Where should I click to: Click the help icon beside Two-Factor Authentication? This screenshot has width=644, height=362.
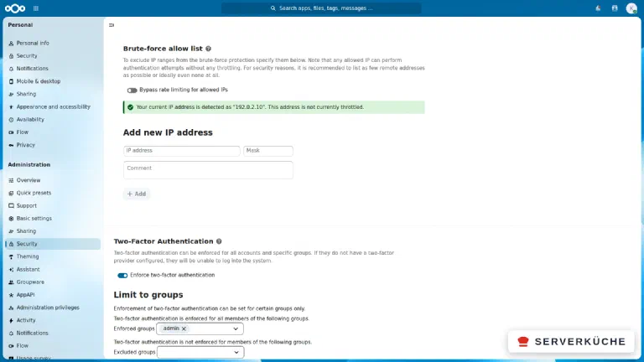(219, 241)
